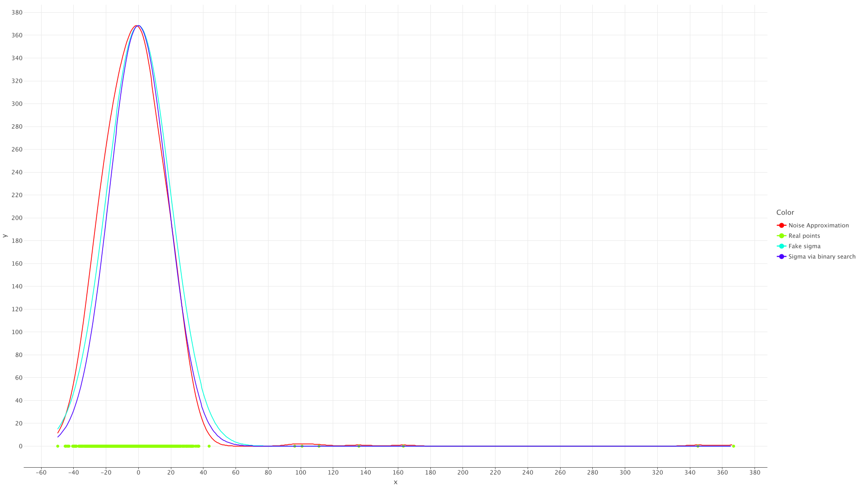
Task: Click y-axis tick label 100
Action: (17, 332)
